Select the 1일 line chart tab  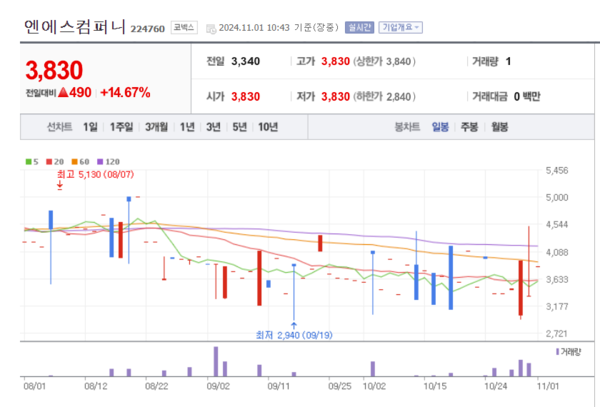pyautogui.click(x=90, y=127)
